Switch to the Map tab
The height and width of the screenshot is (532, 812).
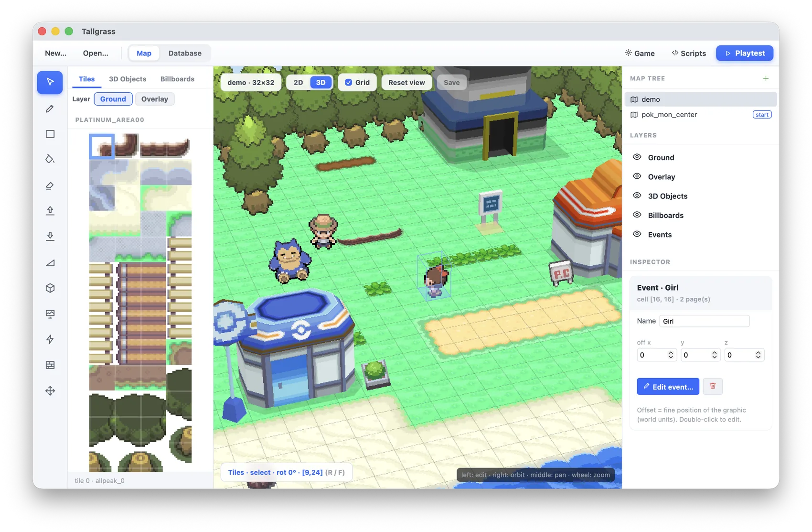coord(144,53)
